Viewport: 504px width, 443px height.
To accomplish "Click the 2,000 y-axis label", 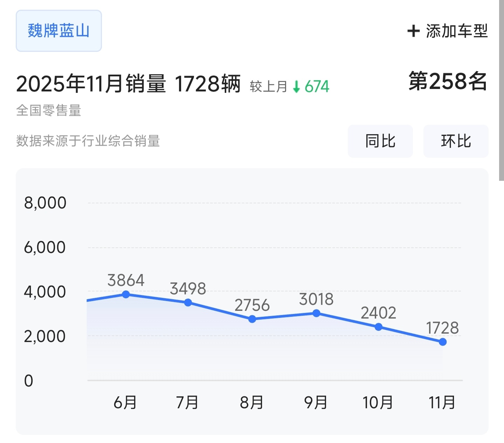I will click(x=45, y=336).
